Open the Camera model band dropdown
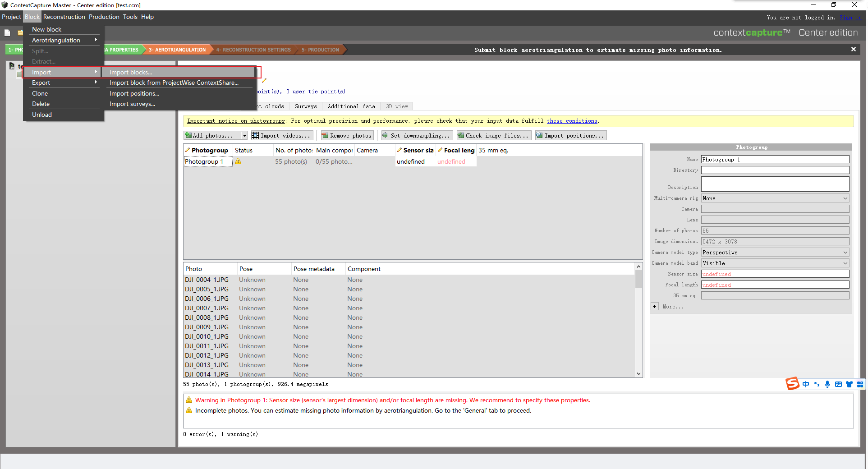The height and width of the screenshot is (469, 868). pos(775,263)
